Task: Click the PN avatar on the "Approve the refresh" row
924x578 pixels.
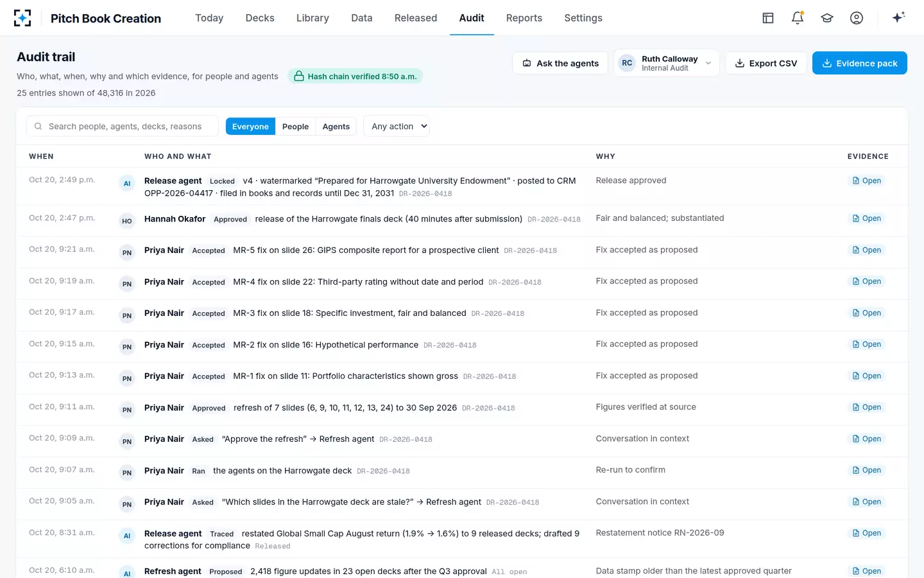Action: (127, 442)
